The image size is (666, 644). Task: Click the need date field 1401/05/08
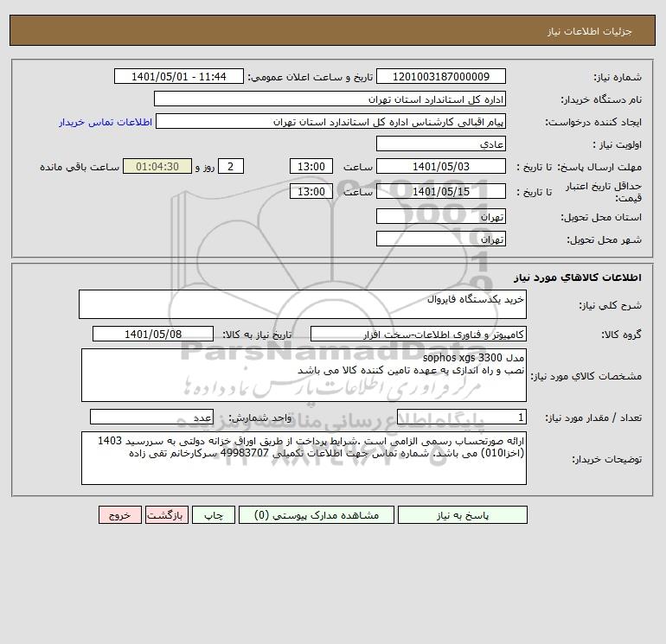coord(153,334)
